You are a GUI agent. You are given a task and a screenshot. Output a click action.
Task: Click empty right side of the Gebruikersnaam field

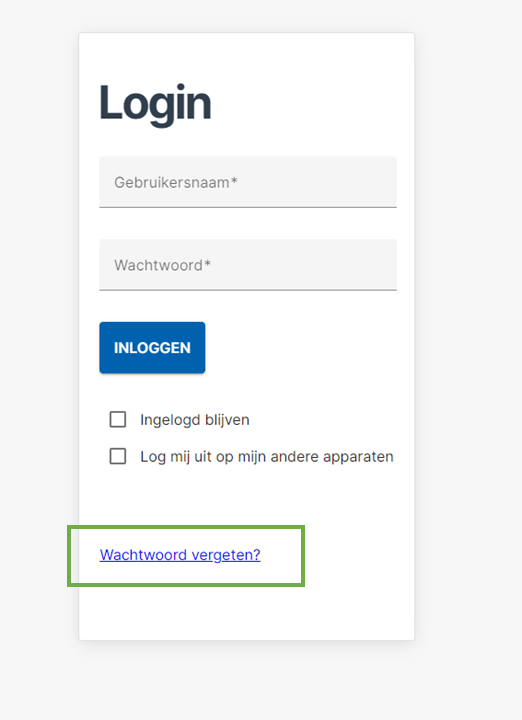point(331,182)
